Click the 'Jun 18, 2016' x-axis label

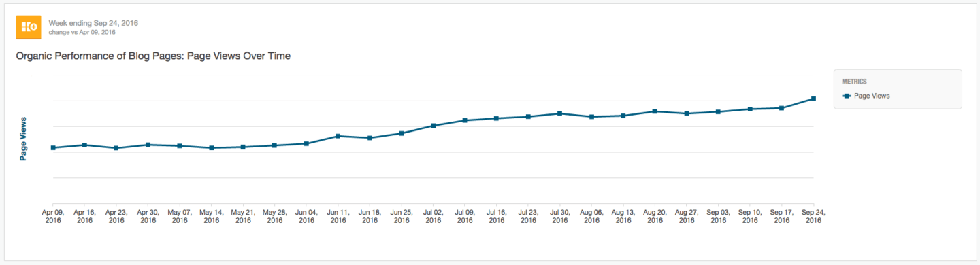tap(370, 216)
